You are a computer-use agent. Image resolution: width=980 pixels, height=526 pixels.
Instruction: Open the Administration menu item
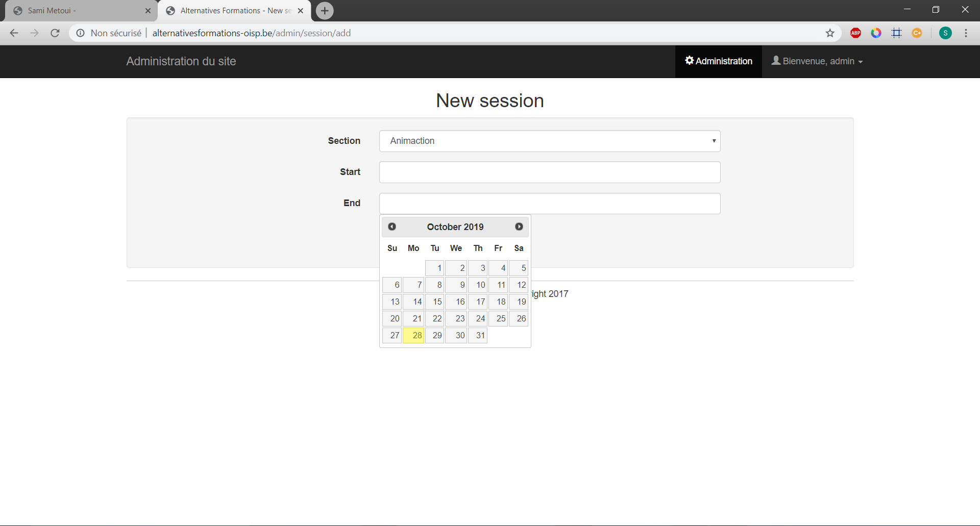(x=718, y=61)
